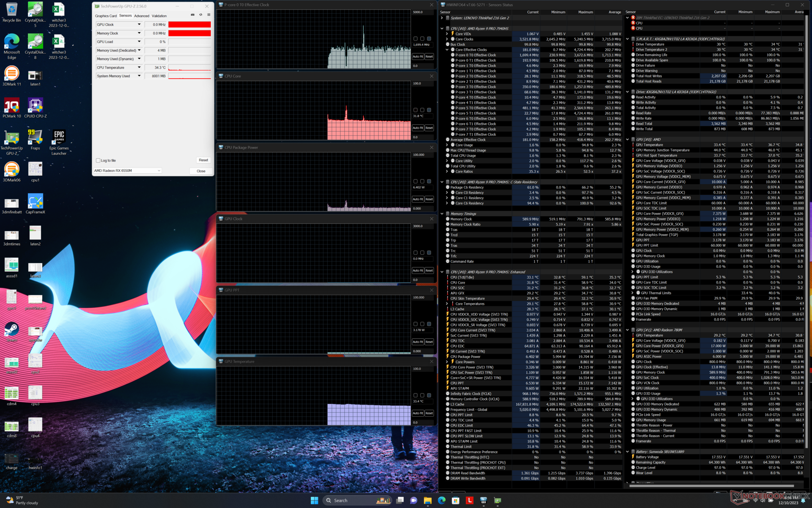Click Memory Clock red sensor graph bar
The height and width of the screenshot is (508, 812).
(189, 33)
